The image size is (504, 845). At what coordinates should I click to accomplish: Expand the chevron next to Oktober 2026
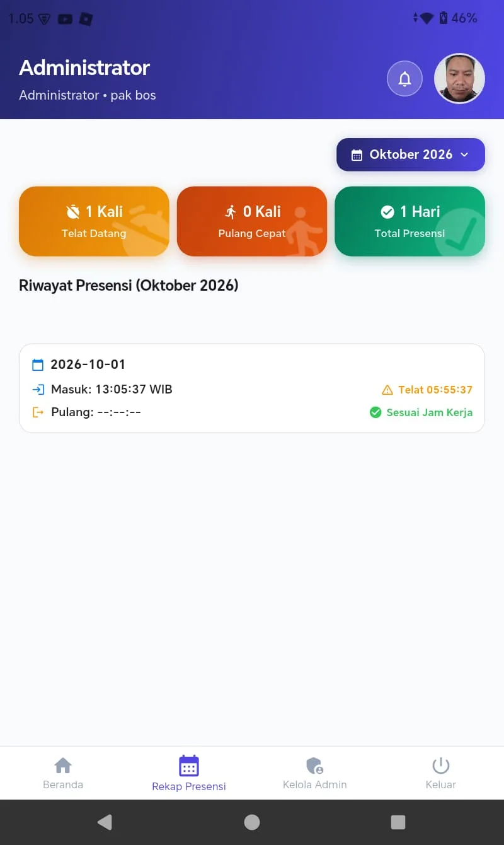click(x=464, y=154)
